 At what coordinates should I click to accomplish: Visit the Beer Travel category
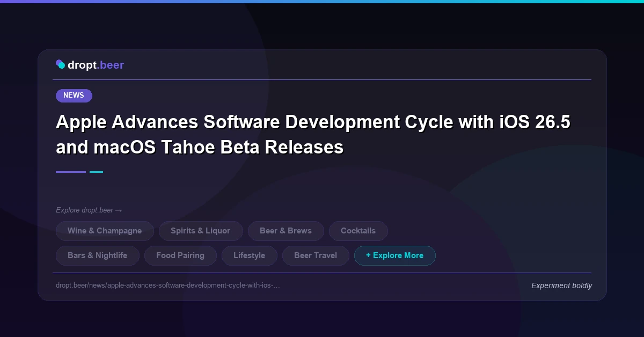[x=316, y=255]
